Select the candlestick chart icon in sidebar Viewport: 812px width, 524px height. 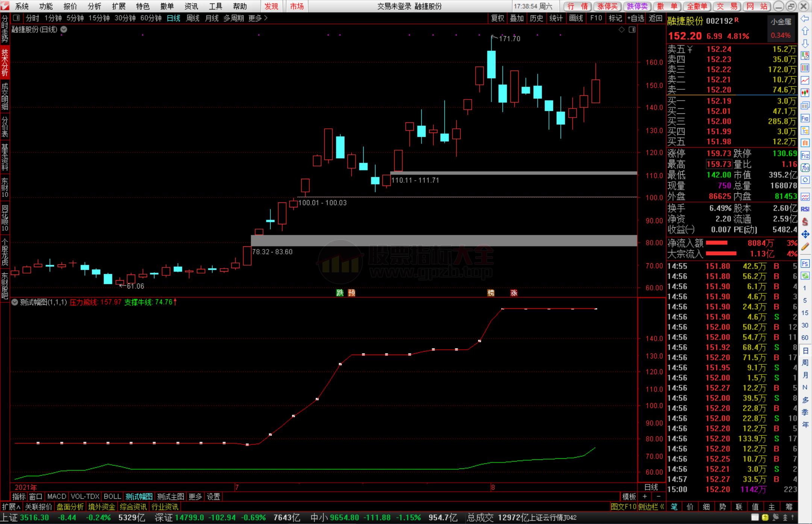(805, 92)
